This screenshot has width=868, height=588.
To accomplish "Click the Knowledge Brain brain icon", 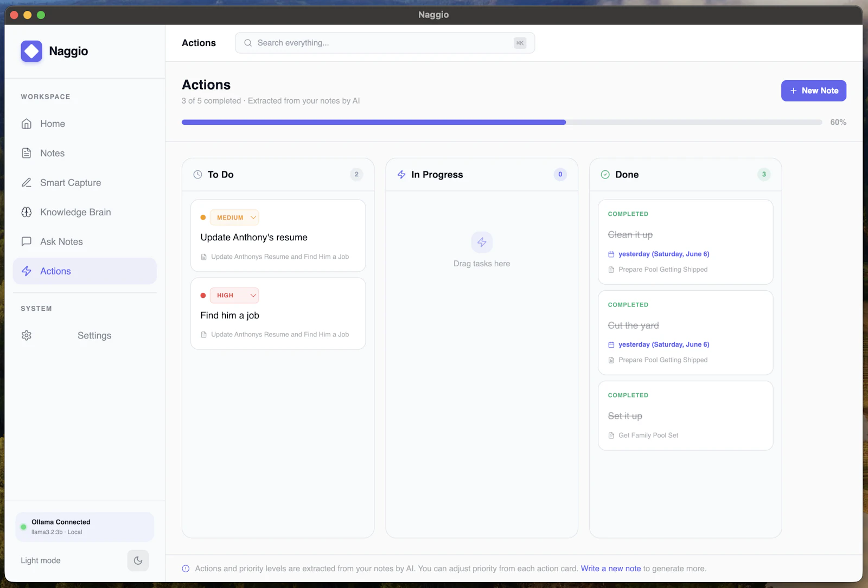I will pyautogui.click(x=27, y=212).
